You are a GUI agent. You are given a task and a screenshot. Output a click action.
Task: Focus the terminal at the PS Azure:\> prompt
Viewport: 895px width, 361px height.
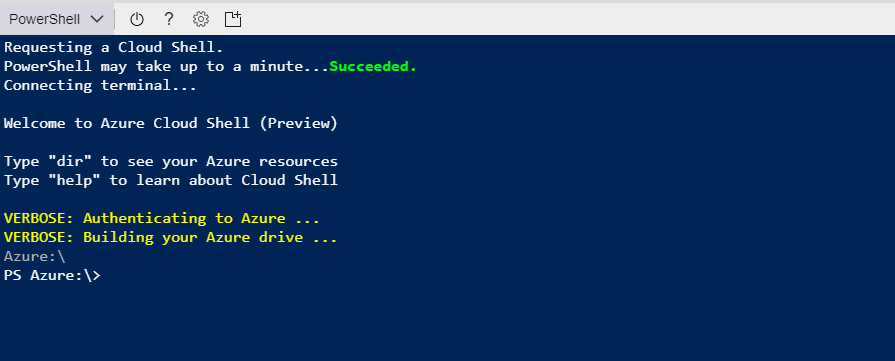pyautogui.click(x=52, y=275)
